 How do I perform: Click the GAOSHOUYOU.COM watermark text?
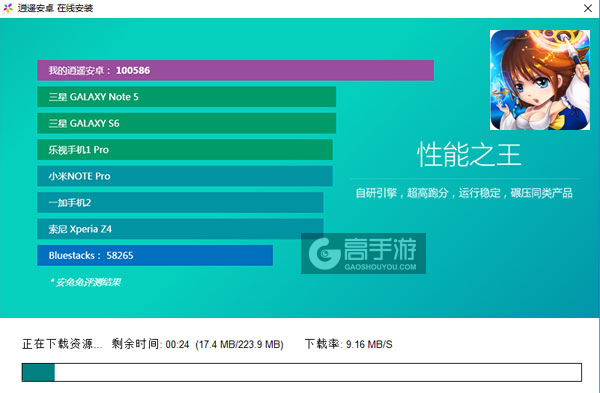point(380,267)
